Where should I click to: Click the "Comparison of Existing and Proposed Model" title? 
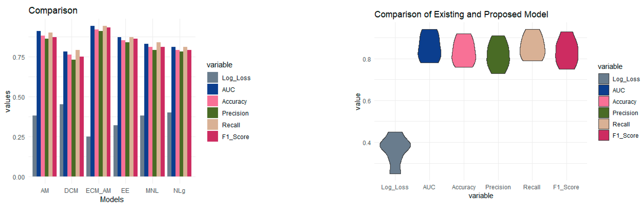(461, 14)
